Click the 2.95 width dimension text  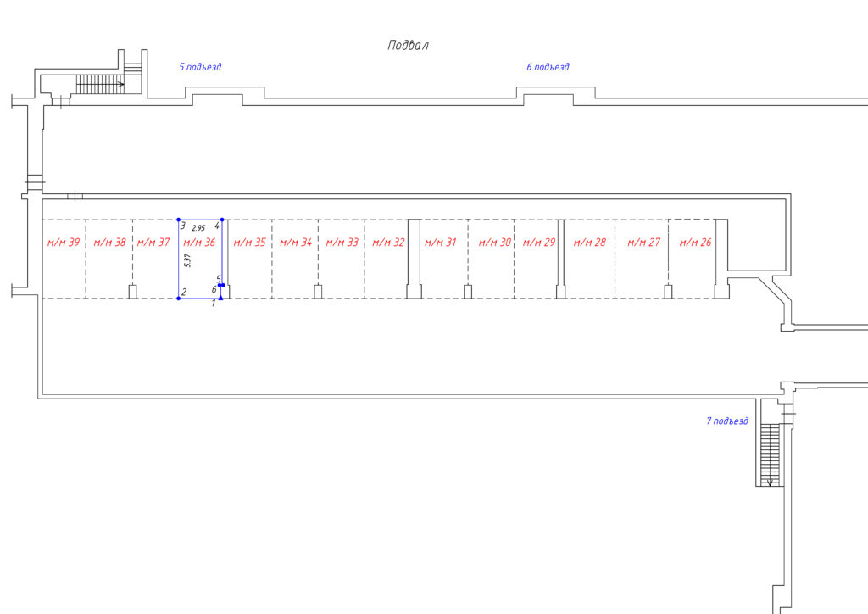(x=198, y=229)
